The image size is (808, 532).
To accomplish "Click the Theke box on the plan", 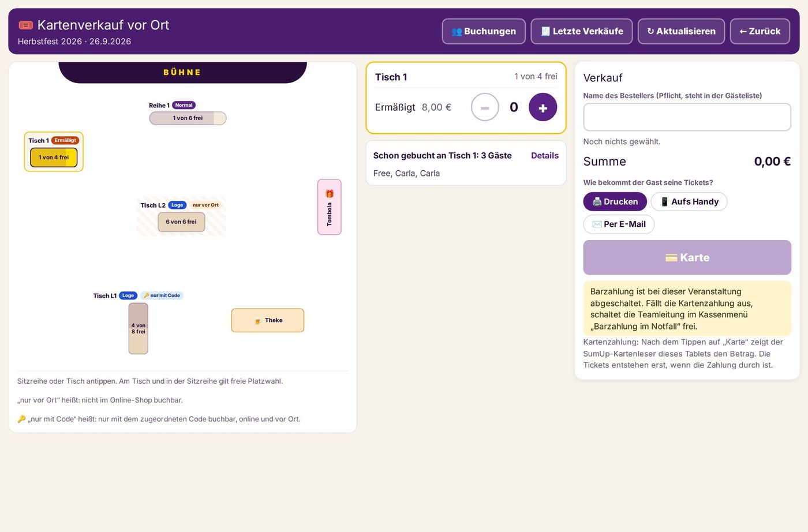I will tap(268, 320).
